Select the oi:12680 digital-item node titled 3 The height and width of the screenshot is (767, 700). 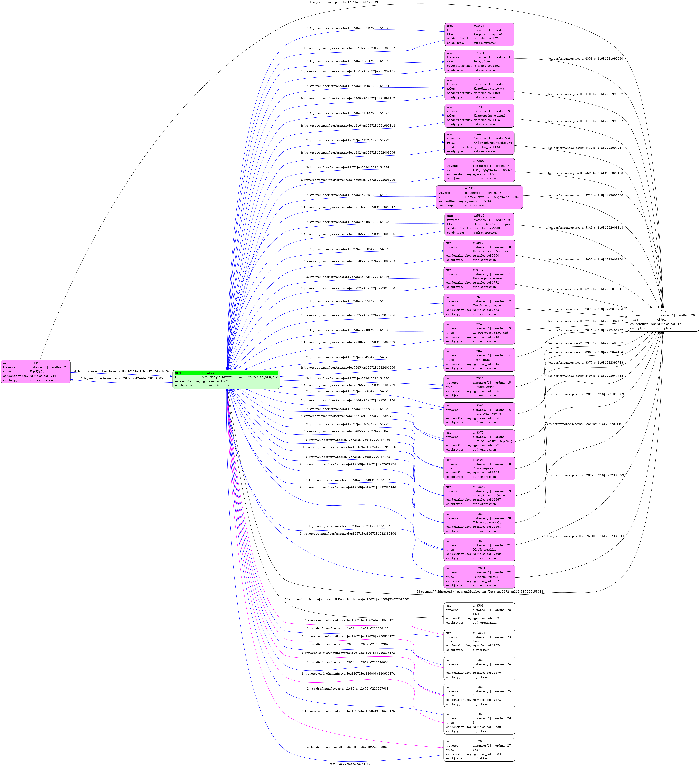click(x=479, y=723)
